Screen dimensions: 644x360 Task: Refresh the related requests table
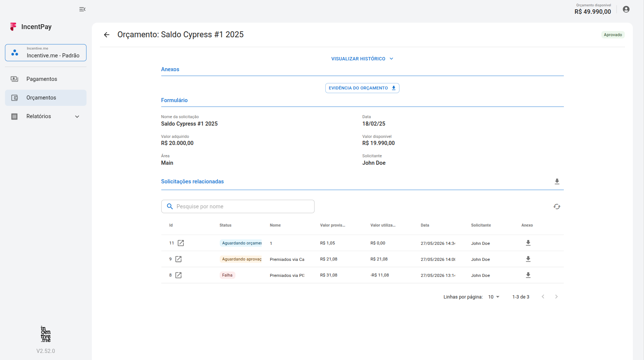pyautogui.click(x=557, y=206)
